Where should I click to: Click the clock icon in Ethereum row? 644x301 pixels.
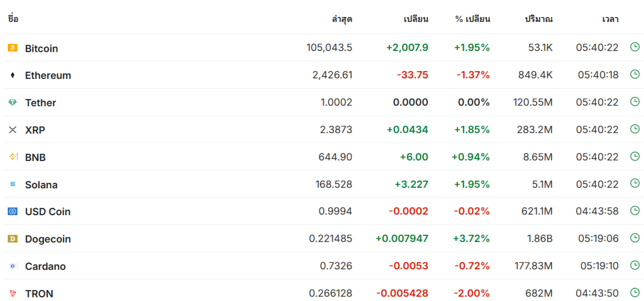pos(635,74)
